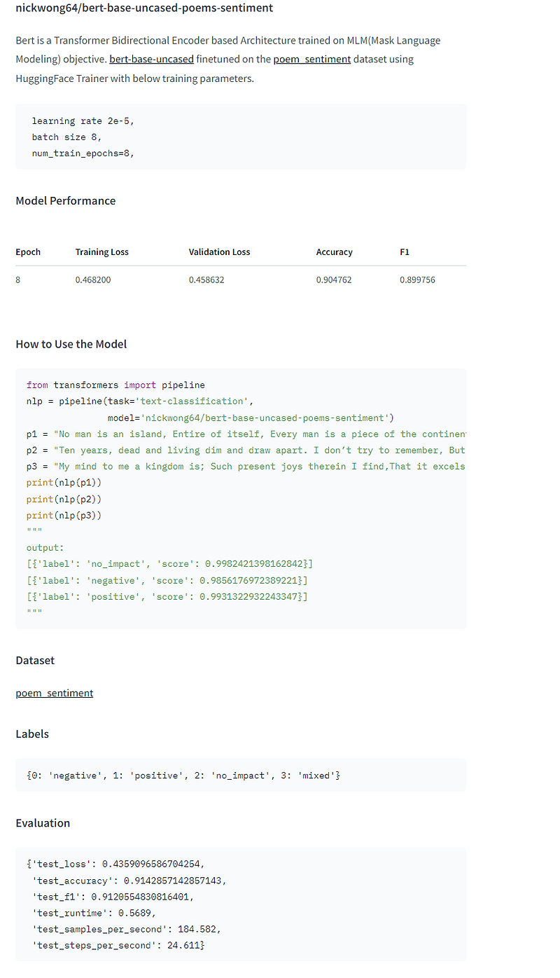Select the Epoch column header in performance table

28,252
